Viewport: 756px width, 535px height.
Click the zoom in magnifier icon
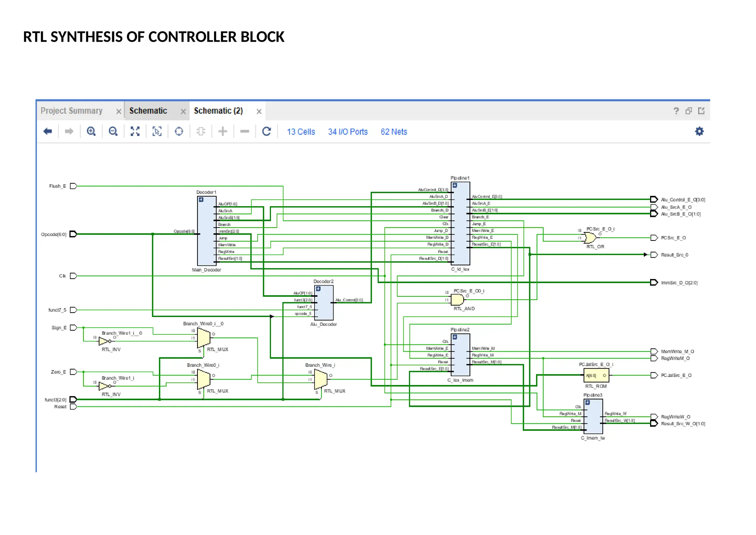(x=91, y=131)
